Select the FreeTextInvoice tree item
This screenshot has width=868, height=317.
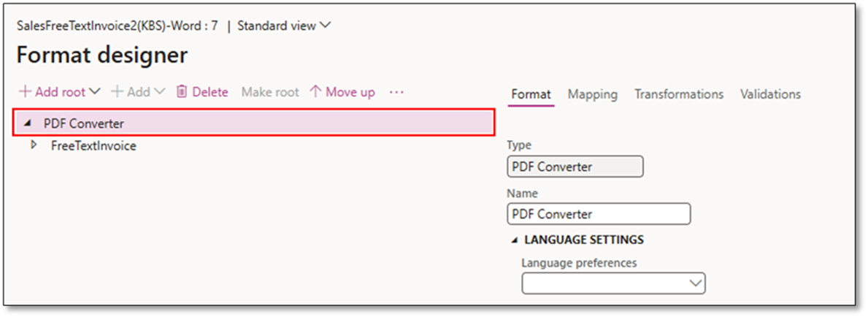(x=93, y=145)
